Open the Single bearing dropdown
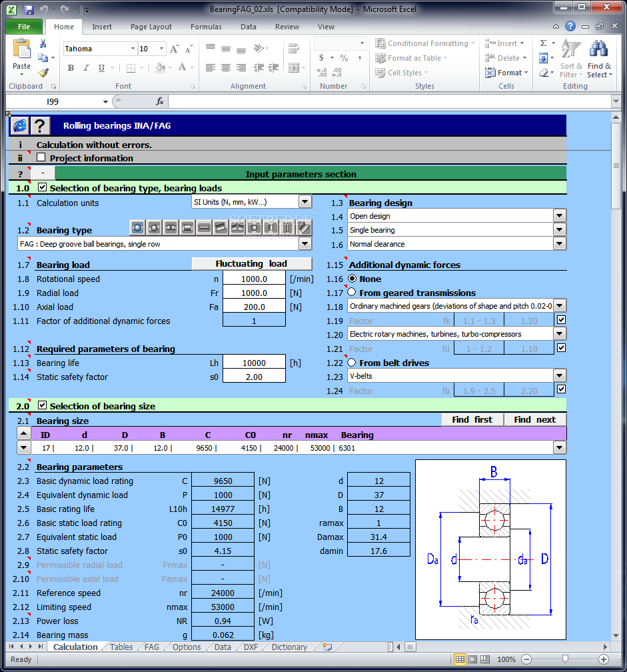Image resolution: width=627 pixels, height=672 pixels. tap(560, 230)
